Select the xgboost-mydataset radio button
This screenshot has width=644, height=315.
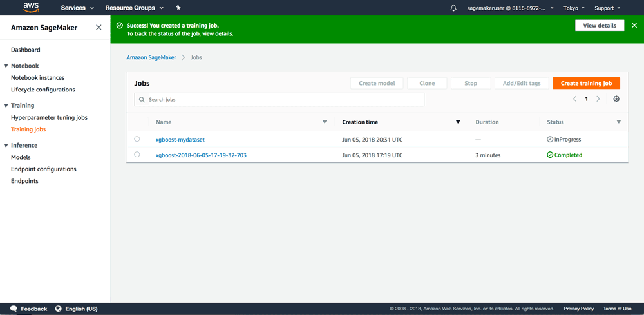click(137, 139)
